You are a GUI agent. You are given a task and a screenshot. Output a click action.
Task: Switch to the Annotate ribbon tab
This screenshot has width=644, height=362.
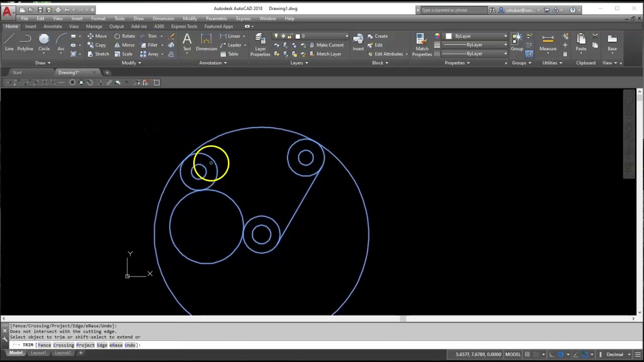click(52, 27)
